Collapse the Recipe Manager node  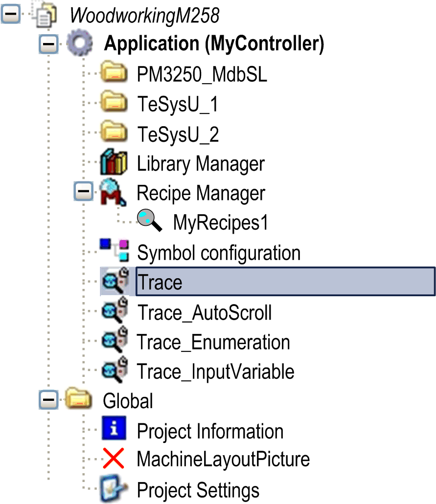[83, 192]
